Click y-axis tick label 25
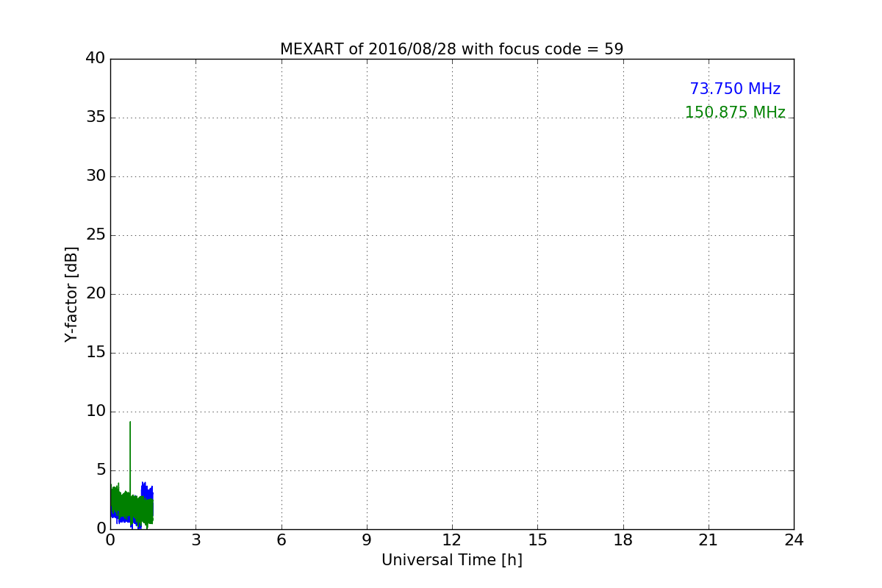The image size is (882, 588). coord(96,235)
